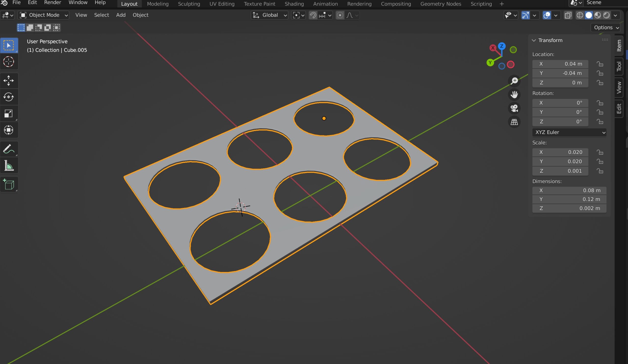Open Global transform orientation dropdown
The width and height of the screenshot is (628, 364).
click(269, 15)
